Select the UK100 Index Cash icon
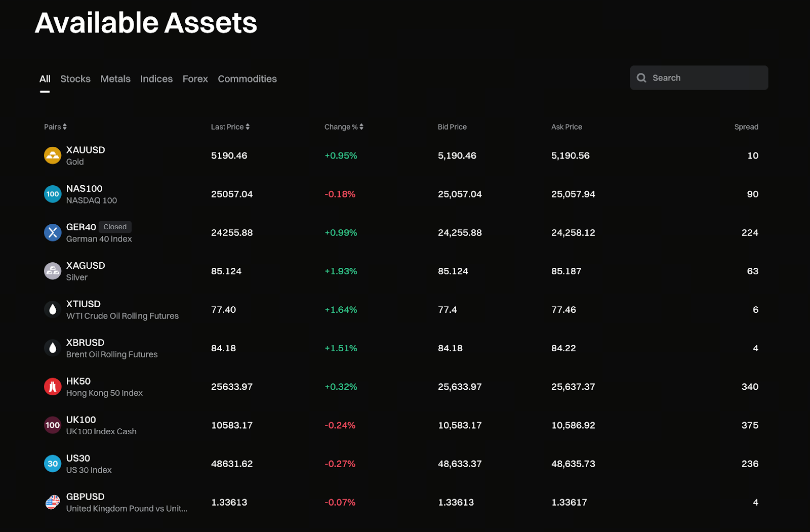810x532 pixels. point(52,425)
